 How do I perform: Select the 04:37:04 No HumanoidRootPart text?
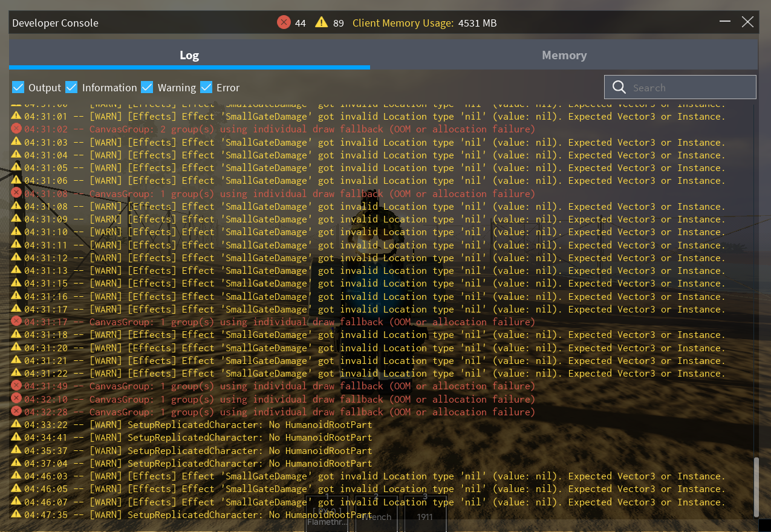coord(198,463)
